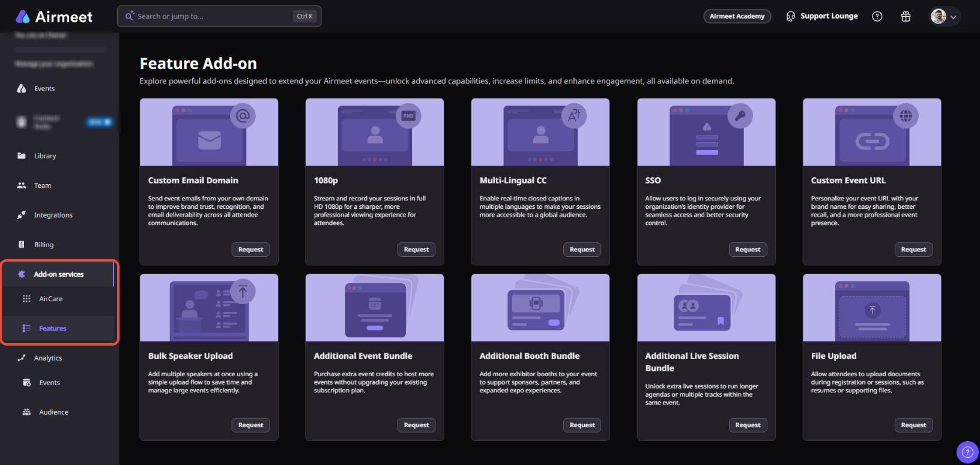Image resolution: width=980 pixels, height=465 pixels.
Task: Click the SSO card image
Action: click(706, 133)
